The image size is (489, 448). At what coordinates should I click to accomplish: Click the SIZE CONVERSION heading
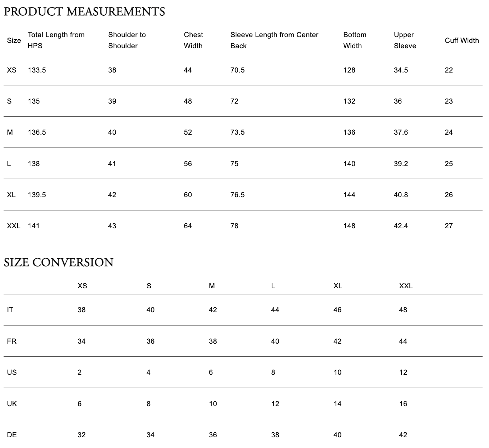pos(59,263)
